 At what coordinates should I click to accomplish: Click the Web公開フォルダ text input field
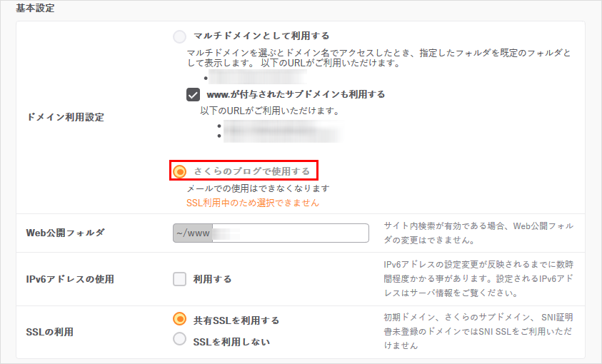(x=291, y=233)
